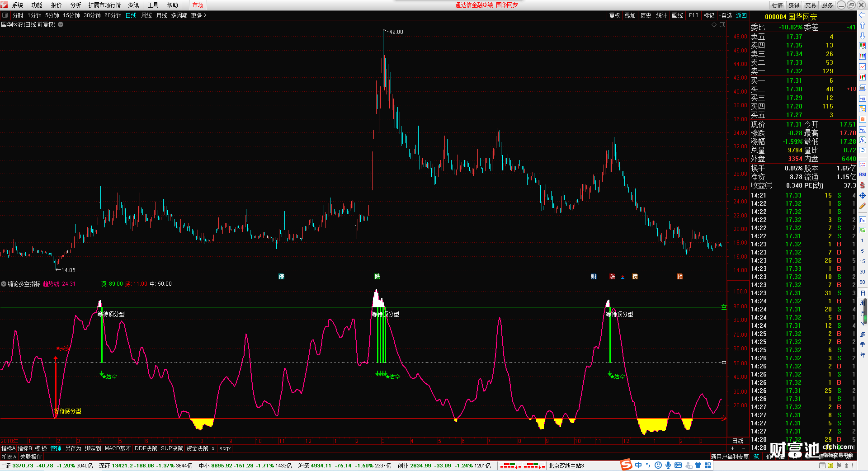
Task: Click the keyboard icon in IME toolbar
Action: pos(678,465)
